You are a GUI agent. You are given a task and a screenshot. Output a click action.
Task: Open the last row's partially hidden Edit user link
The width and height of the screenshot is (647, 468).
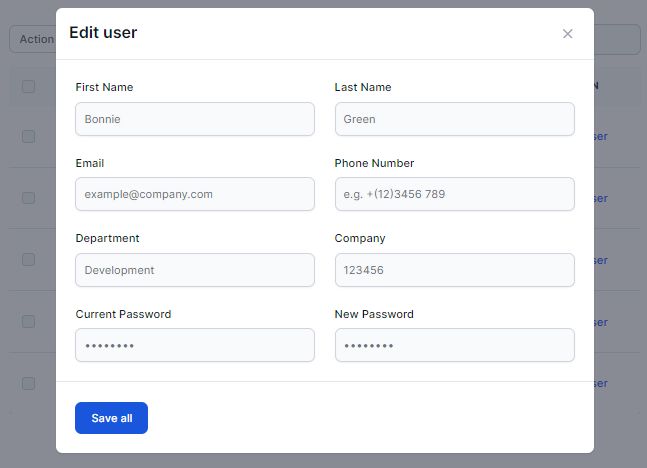[601, 383]
